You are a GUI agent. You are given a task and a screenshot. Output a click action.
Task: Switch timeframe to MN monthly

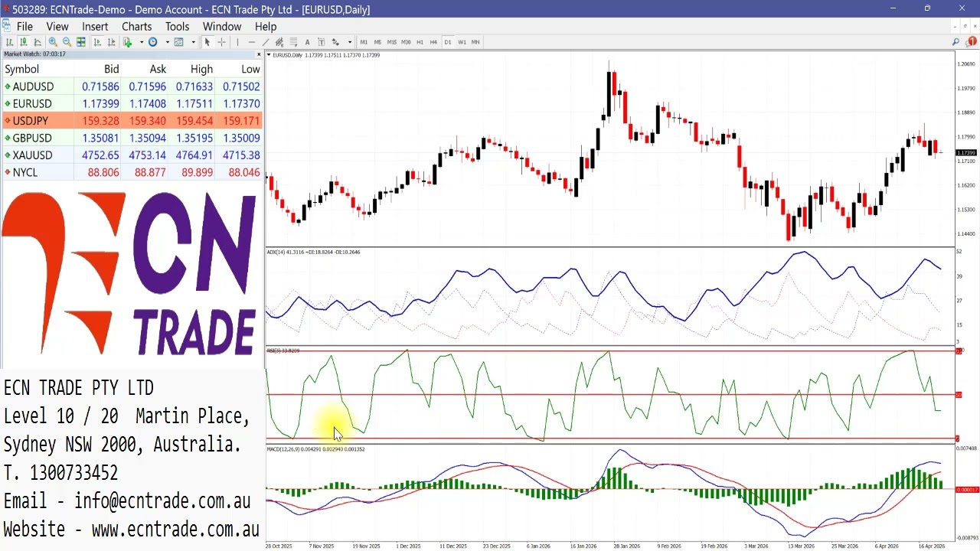point(475,42)
